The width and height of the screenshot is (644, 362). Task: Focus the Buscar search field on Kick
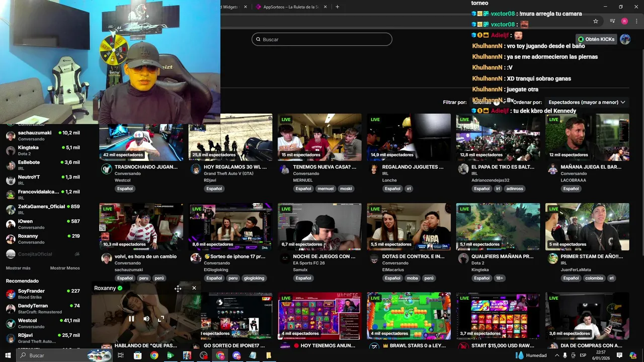coord(322,39)
